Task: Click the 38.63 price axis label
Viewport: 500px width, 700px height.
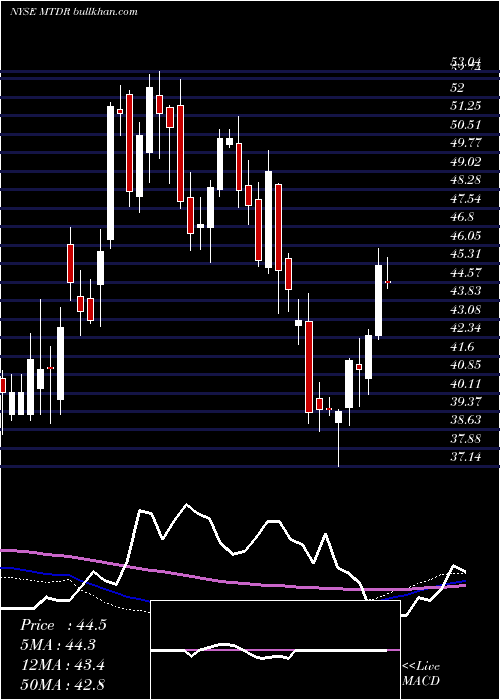Action: point(466,420)
